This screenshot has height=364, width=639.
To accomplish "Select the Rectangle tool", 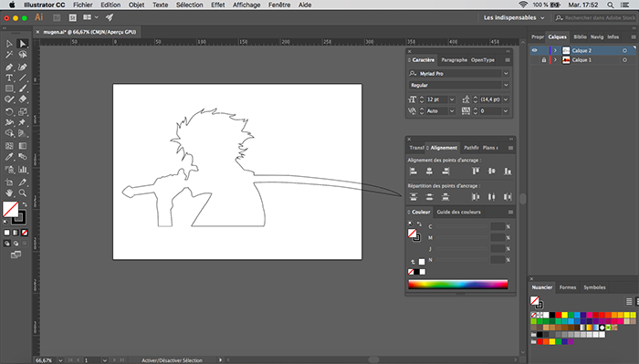I will (9, 88).
